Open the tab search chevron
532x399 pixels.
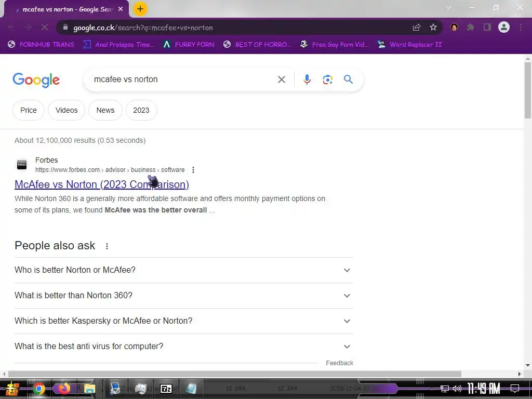[x=448, y=7]
